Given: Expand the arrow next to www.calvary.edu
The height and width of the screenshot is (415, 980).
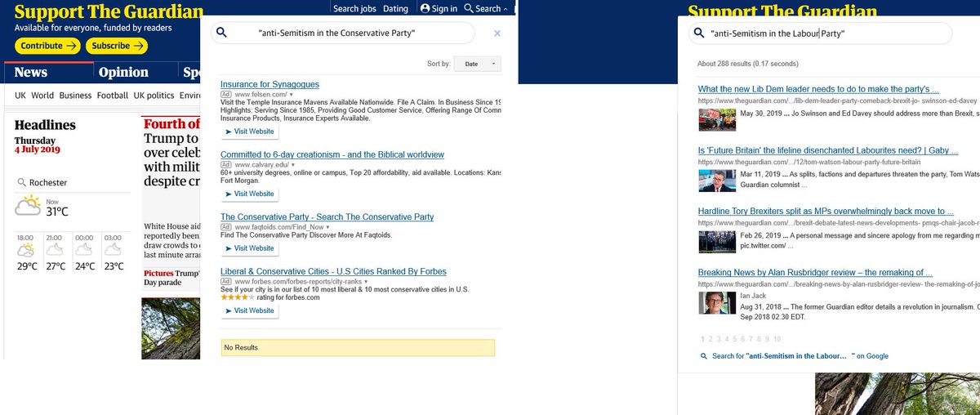Looking at the screenshot, I should [x=292, y=164].
